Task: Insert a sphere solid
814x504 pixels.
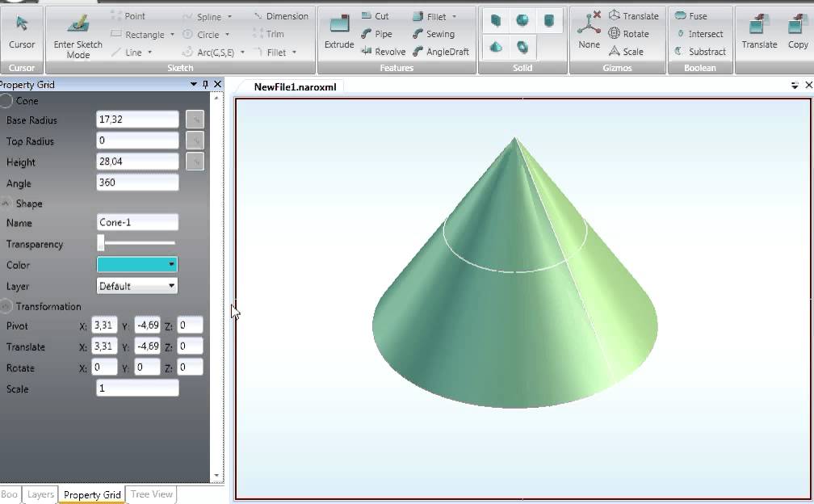Action: (x=522, y=20)
